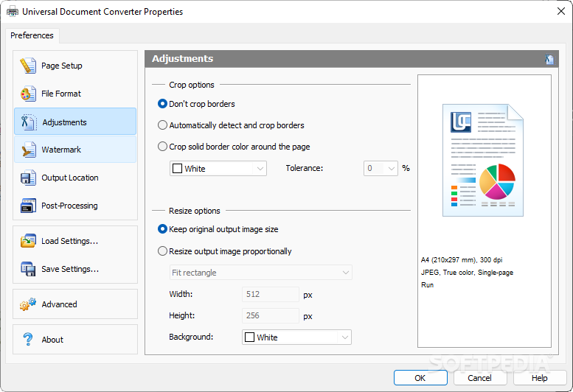Viewport: 573px width, 392px height.
Task: Click the Run text under preview
Action: coord(427,284)
